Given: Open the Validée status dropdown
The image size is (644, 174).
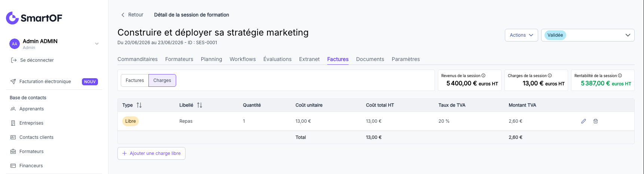Looking at the screenshot, I should [588, 35].
